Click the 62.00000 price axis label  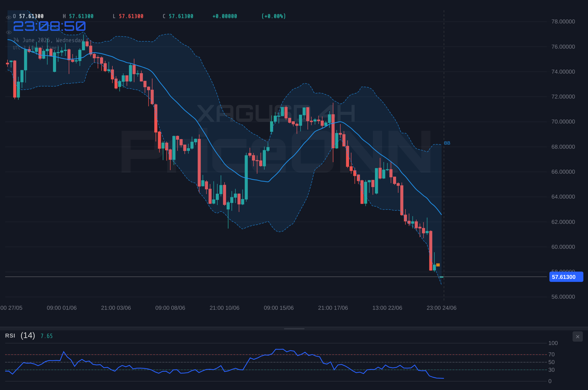tap(563, 222)
